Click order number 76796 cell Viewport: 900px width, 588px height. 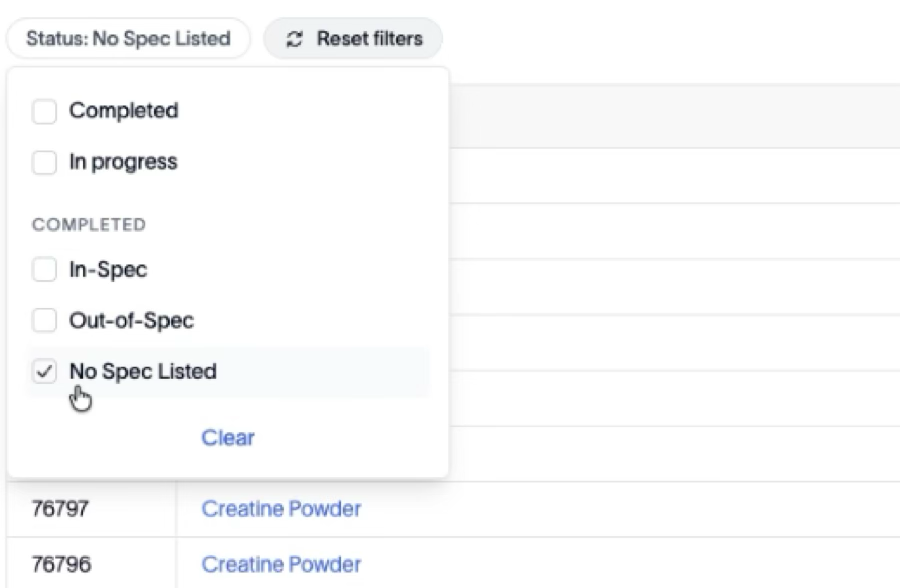click(x=91, y=563)
